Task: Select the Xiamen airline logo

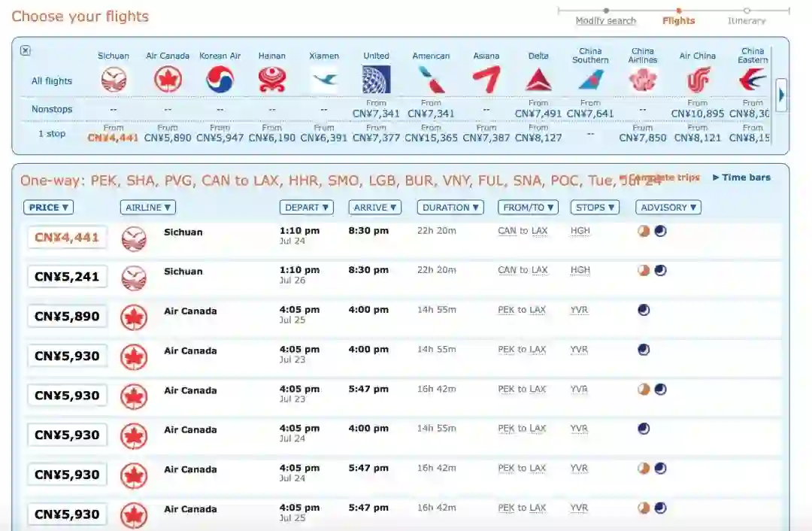Action: coord(324,80)
